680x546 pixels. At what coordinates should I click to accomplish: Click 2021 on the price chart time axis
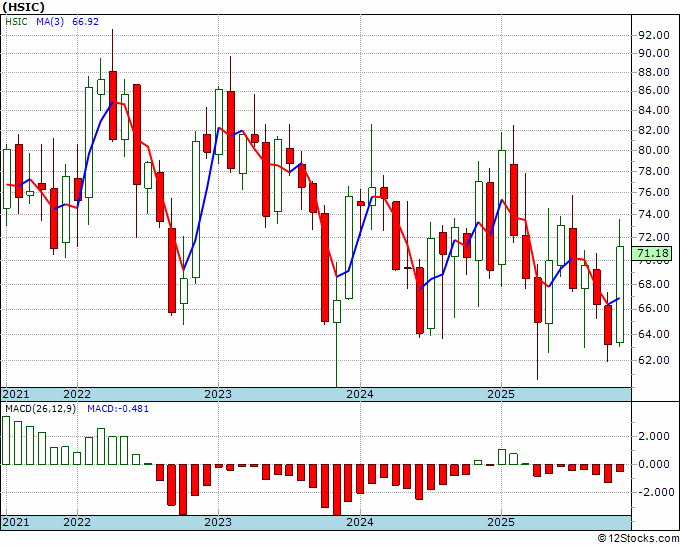point(16,394)
